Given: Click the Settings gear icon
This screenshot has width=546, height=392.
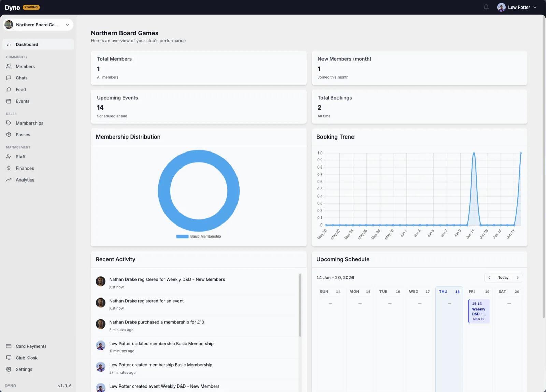Looking at the screenshot, I should 9,369.
